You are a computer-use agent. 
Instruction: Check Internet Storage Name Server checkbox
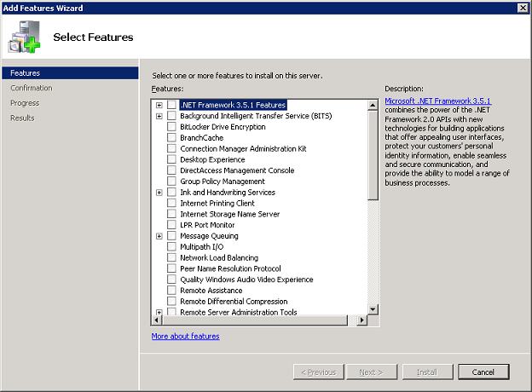pyautogui.click(x=171, y=214)
